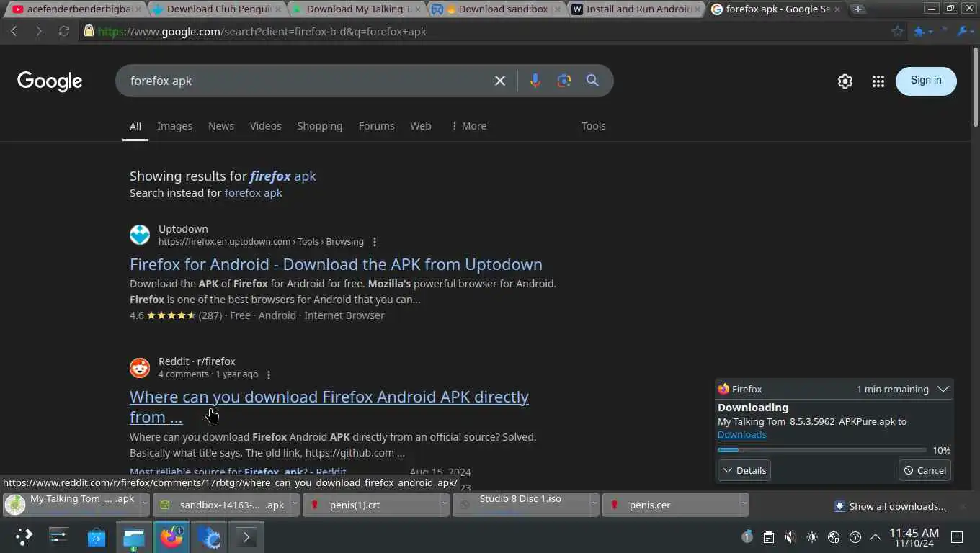Open System Settings from the taskbar

[x=59, y=536]
